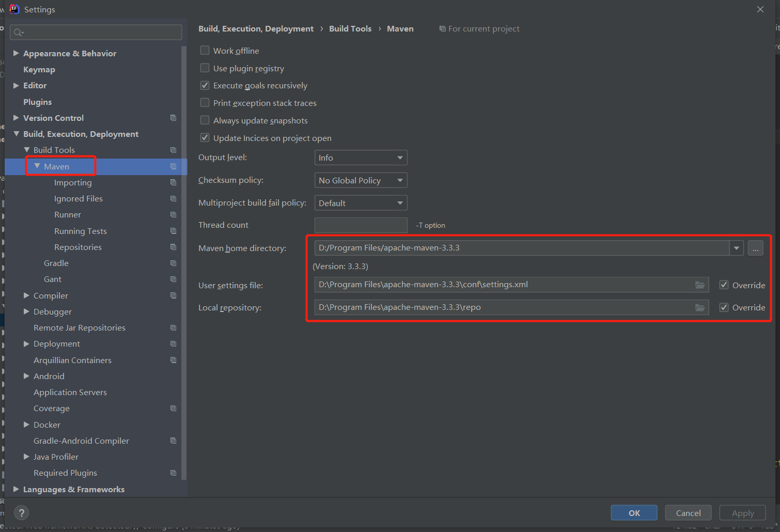
Task: Uncheck Execute goals recursively
Action: [x=205, y=85]
